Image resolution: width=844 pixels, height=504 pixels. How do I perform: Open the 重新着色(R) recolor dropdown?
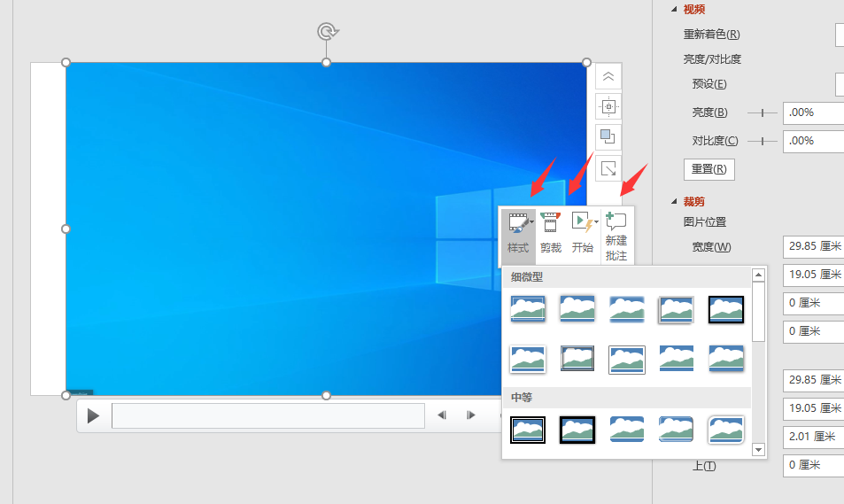[840, 35]
